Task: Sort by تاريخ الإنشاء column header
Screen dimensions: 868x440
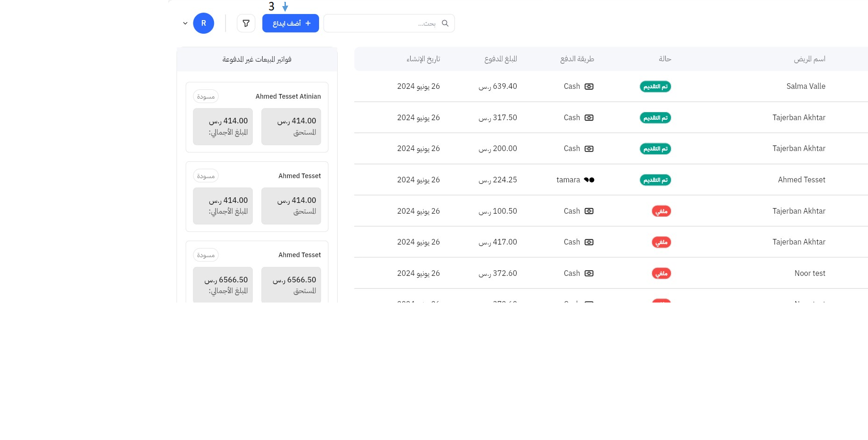Action: tap(423, 59)
